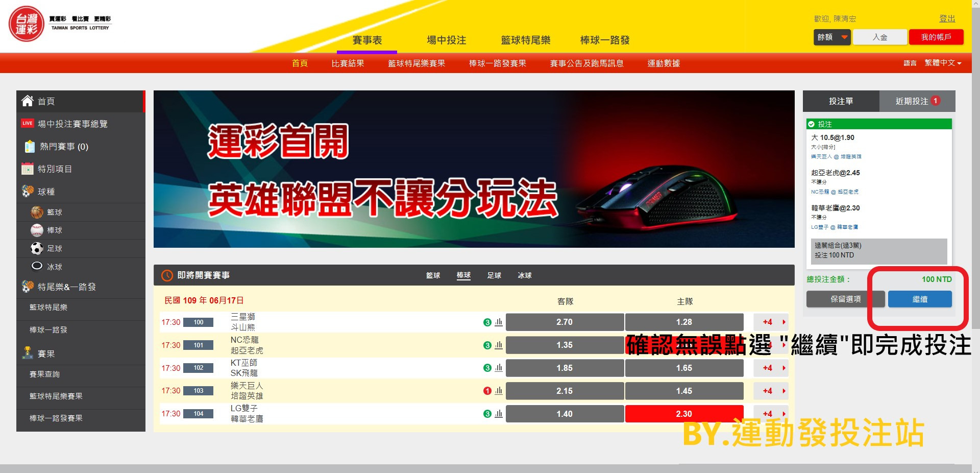Select home odds 1.45 for 培證英雄
This screenshot has height=473, width=980.
coord(684,391)
